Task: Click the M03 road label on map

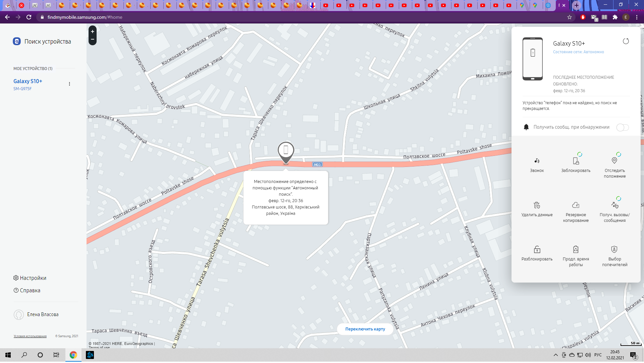Action: 317,164
